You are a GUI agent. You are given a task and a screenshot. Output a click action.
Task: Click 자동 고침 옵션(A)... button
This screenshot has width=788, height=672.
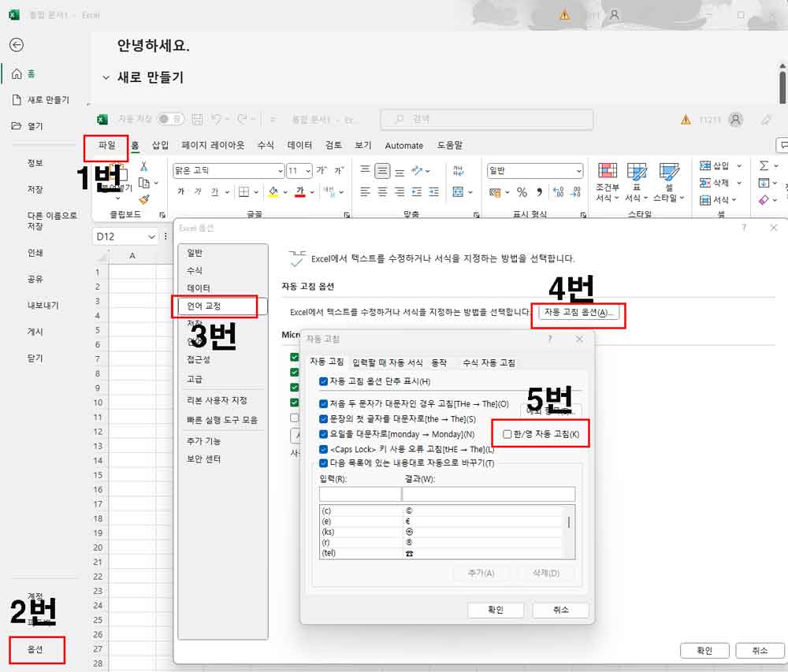[x=579, y=313]
